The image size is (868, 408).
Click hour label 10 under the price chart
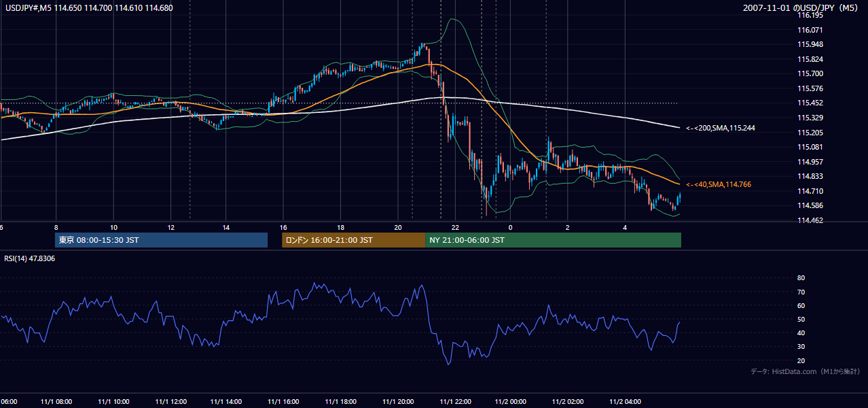point(113,228)
